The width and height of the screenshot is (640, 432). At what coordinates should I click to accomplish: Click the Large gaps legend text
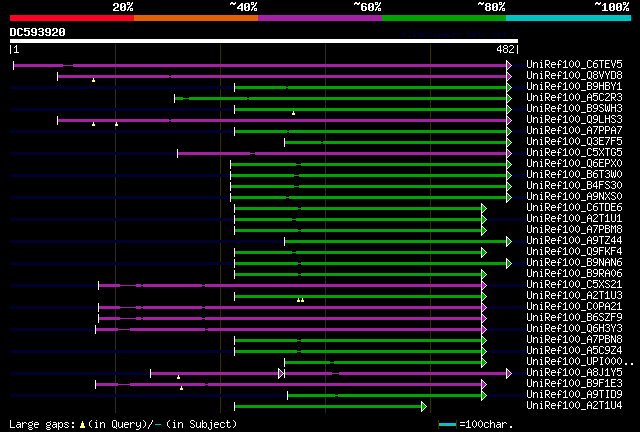click(x=42, y=425)
